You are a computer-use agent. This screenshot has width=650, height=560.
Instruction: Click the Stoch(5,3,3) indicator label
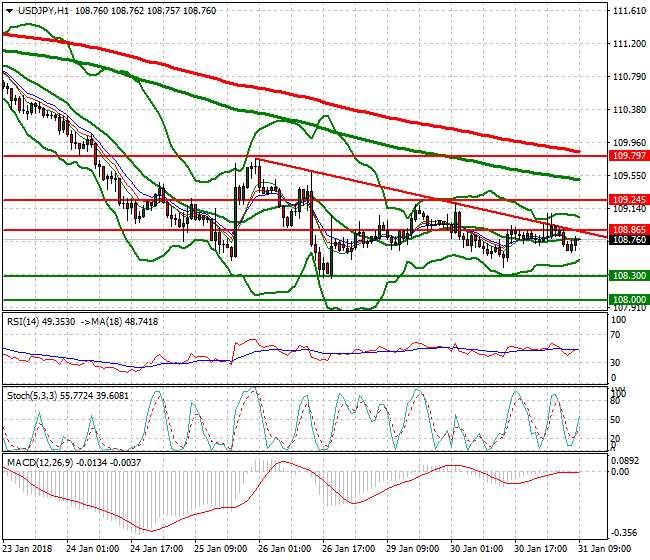pyautogui.click(x=32, y=396)
